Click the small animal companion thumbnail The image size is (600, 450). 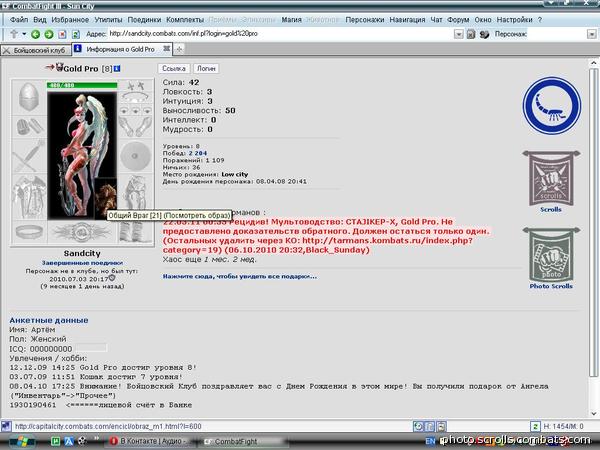[x=106, y=199]
